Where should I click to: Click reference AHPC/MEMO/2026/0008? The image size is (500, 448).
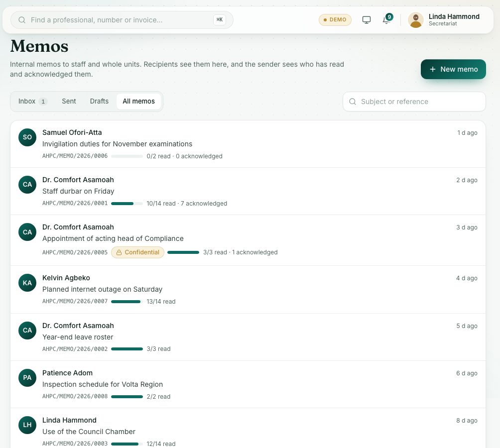click(75, 396)
